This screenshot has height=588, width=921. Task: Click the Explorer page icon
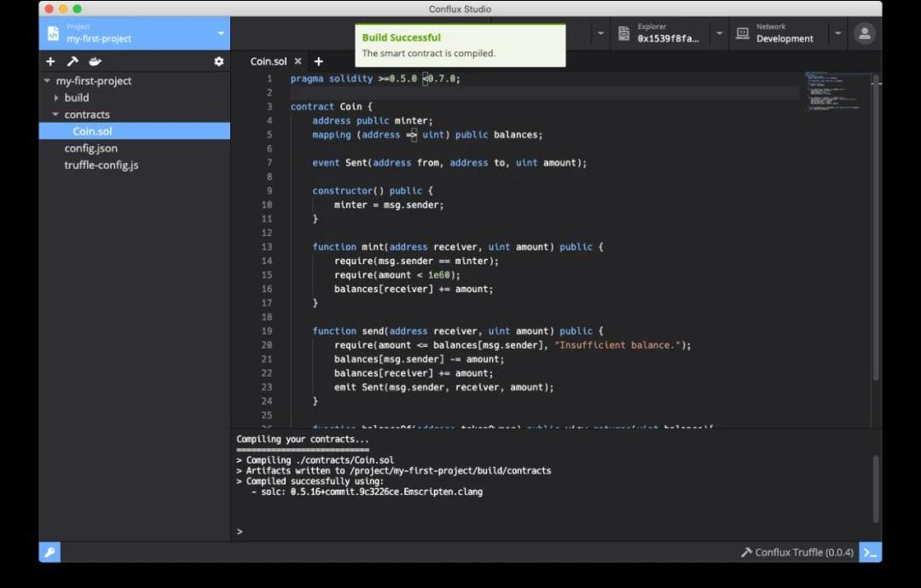[624, 33]
